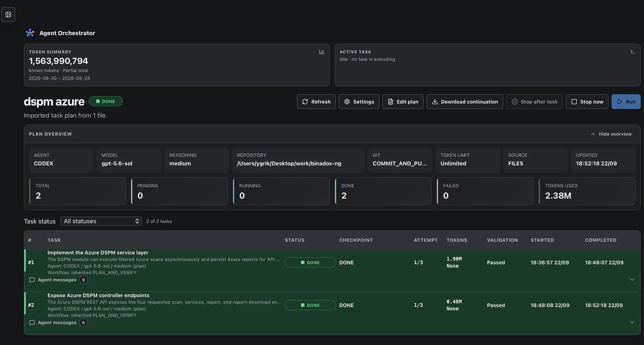Open Settings with the gear icon
644x345 pixels.
tap(359, 102)
